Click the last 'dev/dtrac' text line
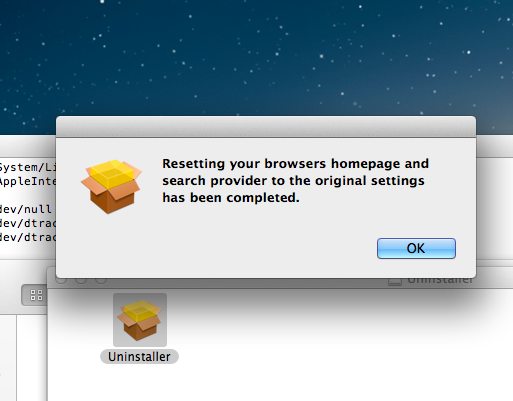The image size is (513, 401). click(x=28, y=237)
